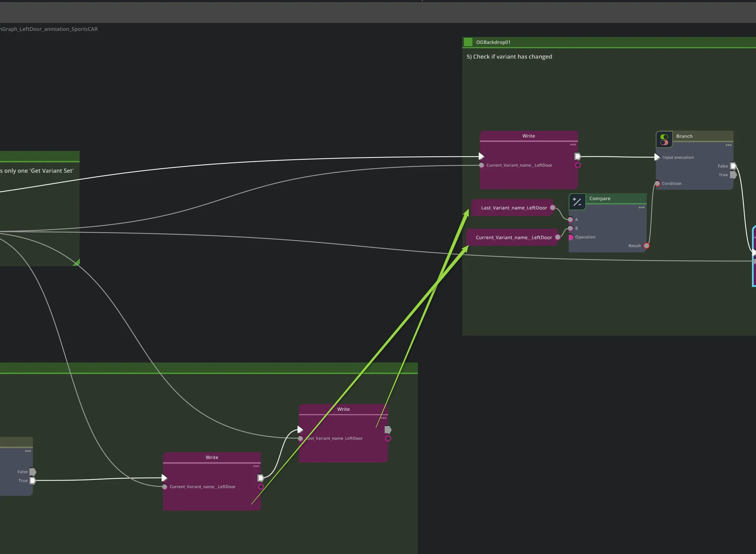Click Branch Condition input port

pos(657,183)
